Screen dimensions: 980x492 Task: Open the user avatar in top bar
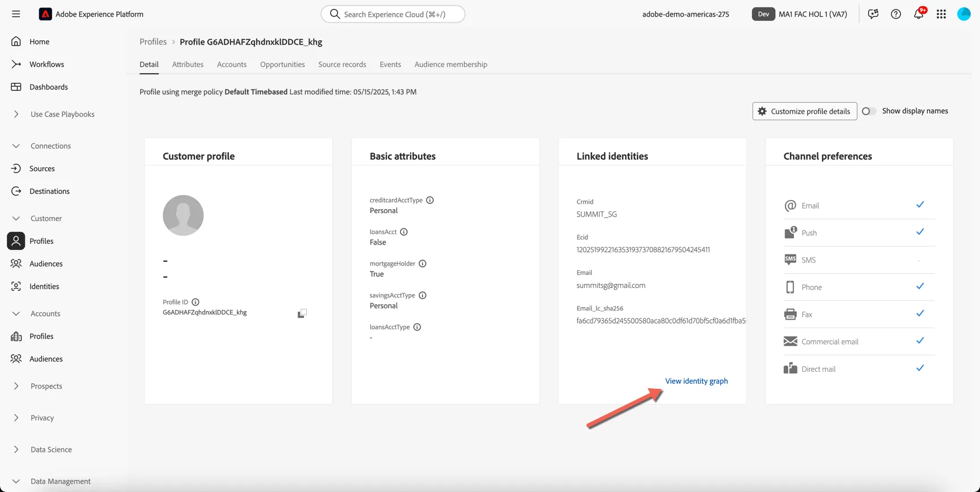click(x=964, y=14)
